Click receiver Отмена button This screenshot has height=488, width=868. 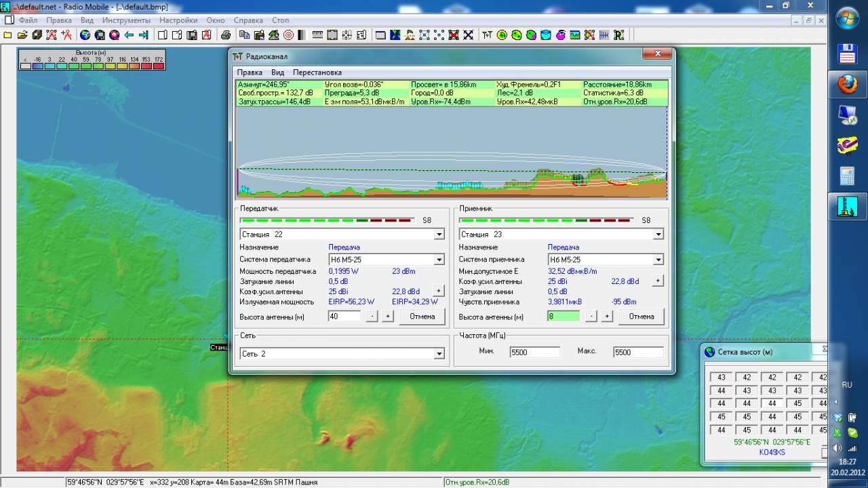(x=641, y=317)
